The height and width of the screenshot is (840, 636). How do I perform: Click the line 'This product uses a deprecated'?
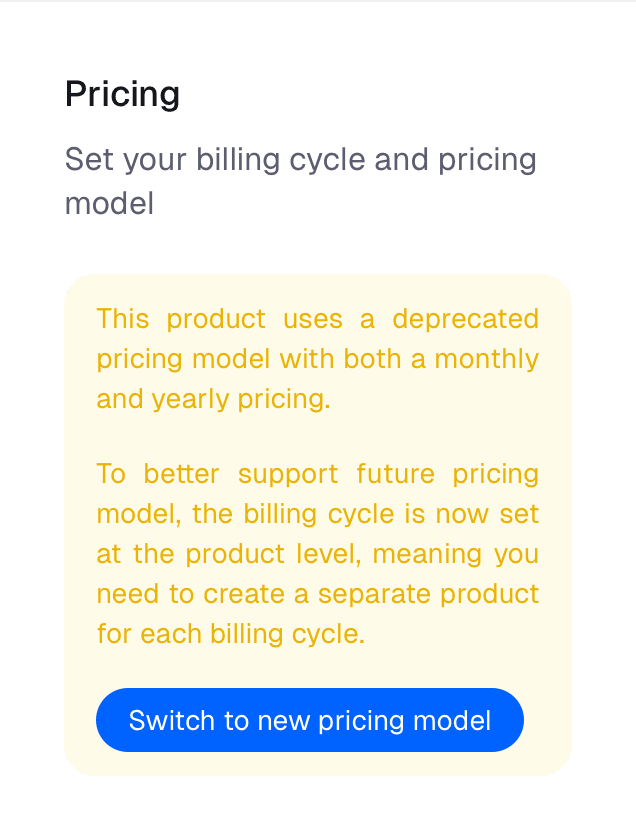point(317,319)
